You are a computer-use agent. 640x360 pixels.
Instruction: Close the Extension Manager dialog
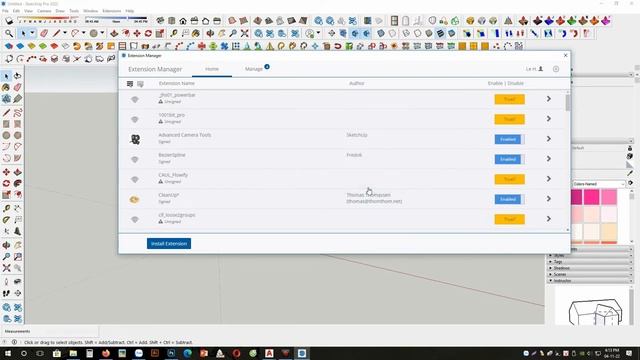(565, 55)
